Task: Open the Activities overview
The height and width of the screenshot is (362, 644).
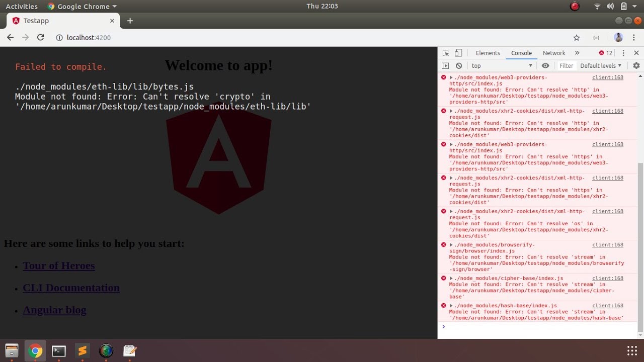Action: click(x=22, y=6)
